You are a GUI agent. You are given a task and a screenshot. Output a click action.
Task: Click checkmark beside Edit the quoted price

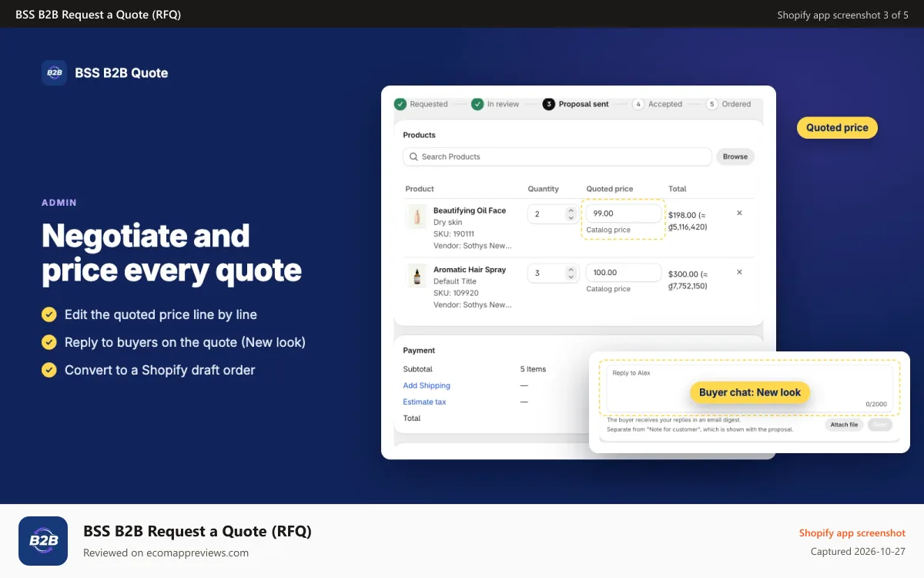coord(49,314)
